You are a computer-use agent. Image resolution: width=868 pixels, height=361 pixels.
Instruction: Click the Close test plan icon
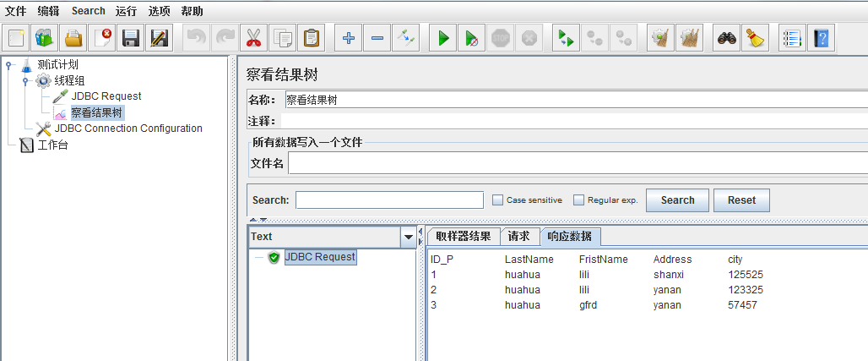tap(102, 38)
